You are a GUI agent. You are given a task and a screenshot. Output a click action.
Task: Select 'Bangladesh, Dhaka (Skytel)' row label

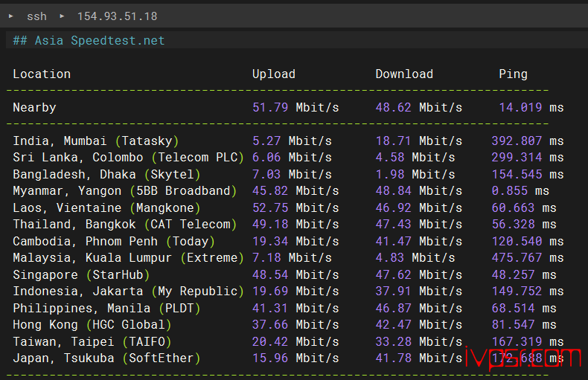(x=106, y=175)
